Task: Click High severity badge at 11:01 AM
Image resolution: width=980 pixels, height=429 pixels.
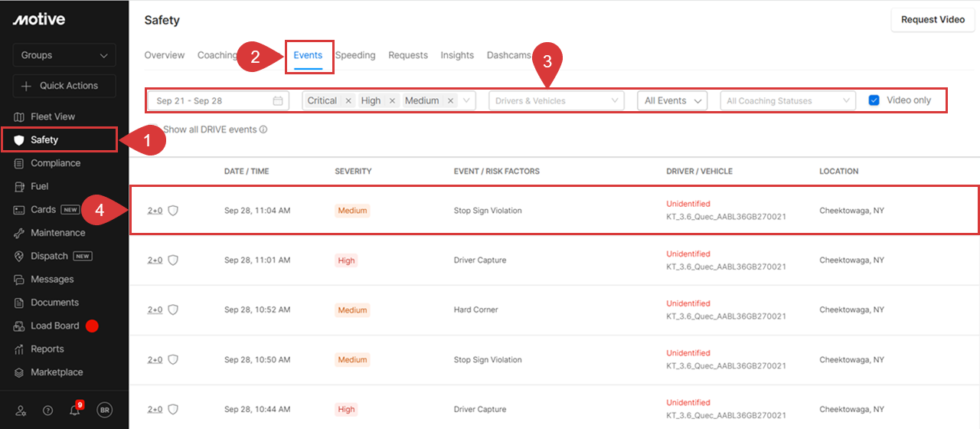Action: click(346, 260)
